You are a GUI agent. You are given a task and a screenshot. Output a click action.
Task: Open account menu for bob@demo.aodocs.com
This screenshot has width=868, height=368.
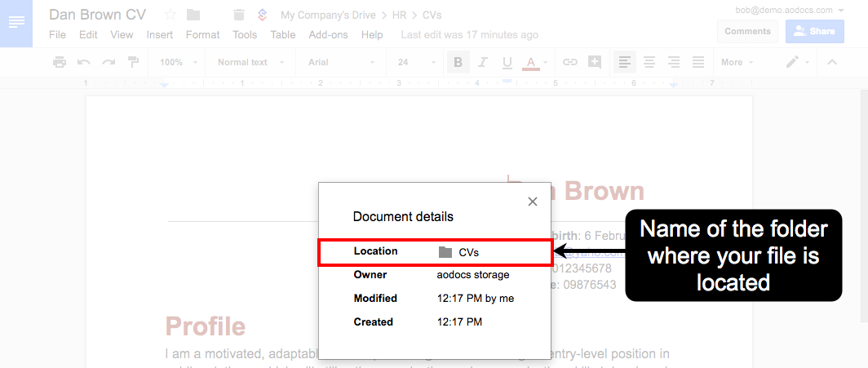[x=790, y=10]
